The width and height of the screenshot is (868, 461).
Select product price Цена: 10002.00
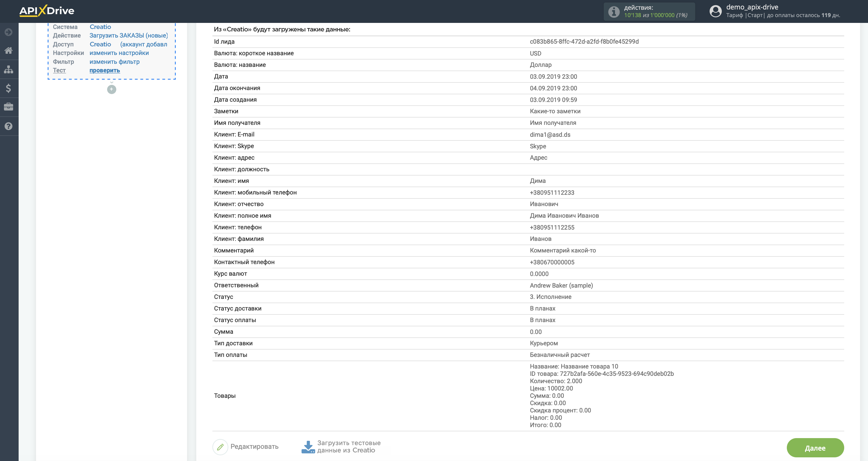[x=551, y=388]
